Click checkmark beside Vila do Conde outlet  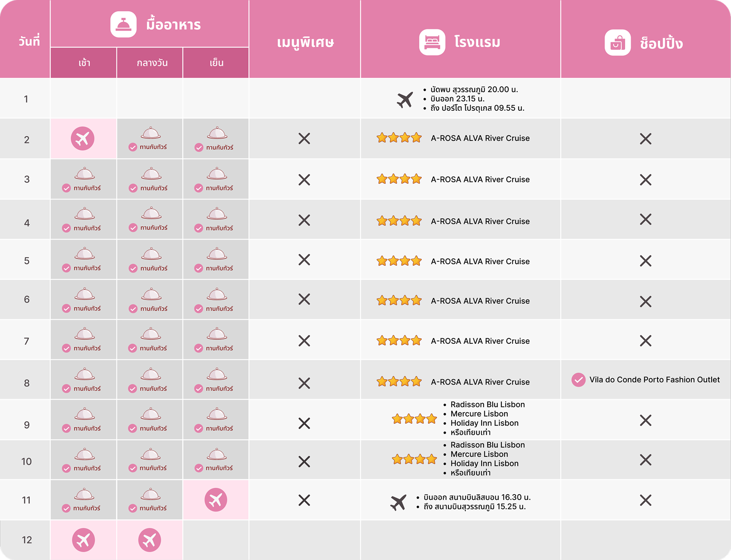point(578,380)
